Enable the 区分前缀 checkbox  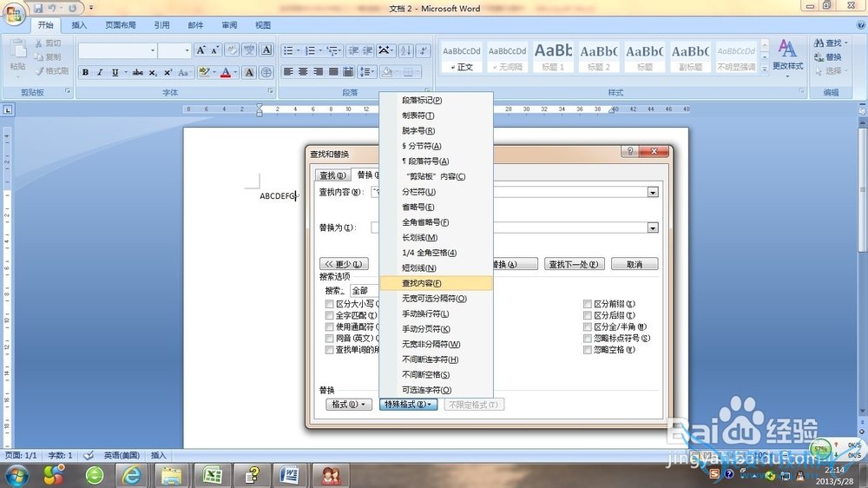pyautogui.click(x=589, y=305)
